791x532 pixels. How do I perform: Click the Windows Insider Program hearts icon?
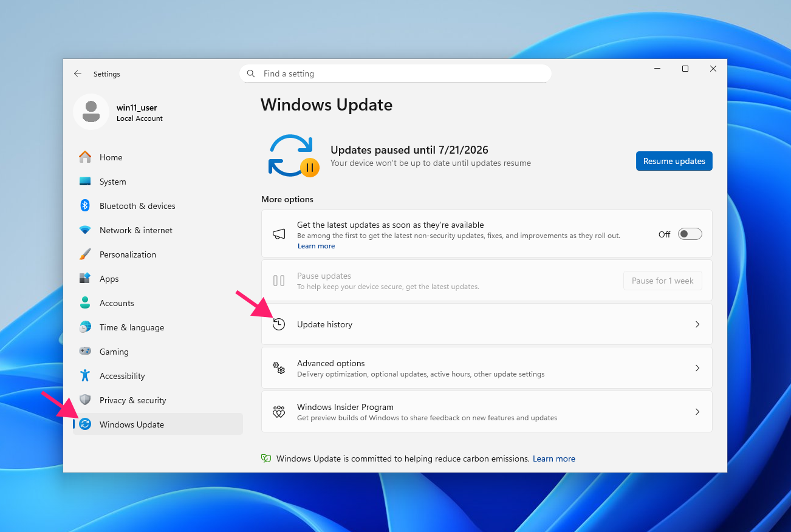click(279, 412)
